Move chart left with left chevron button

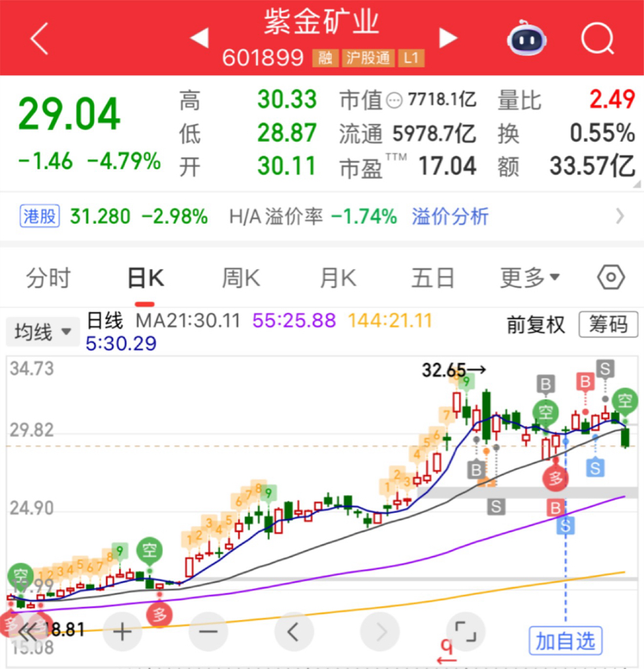294,632
